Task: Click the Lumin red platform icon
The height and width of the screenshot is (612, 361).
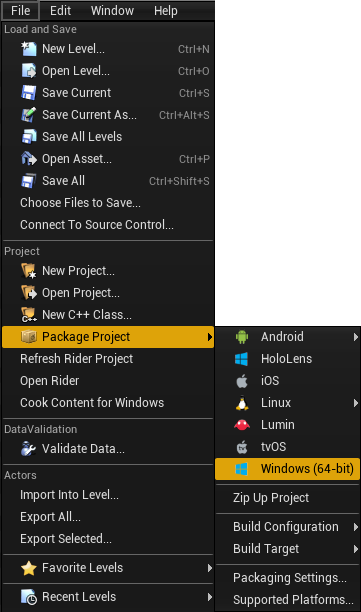Action: [242, 425]
